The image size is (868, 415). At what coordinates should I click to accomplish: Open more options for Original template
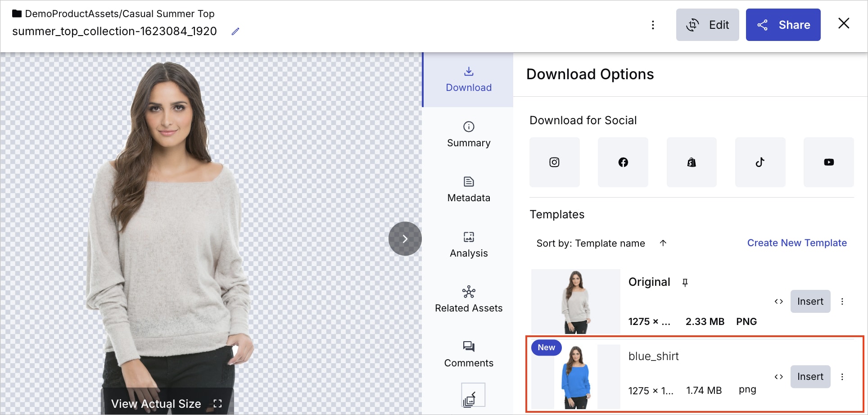click(x=842, y=302)
